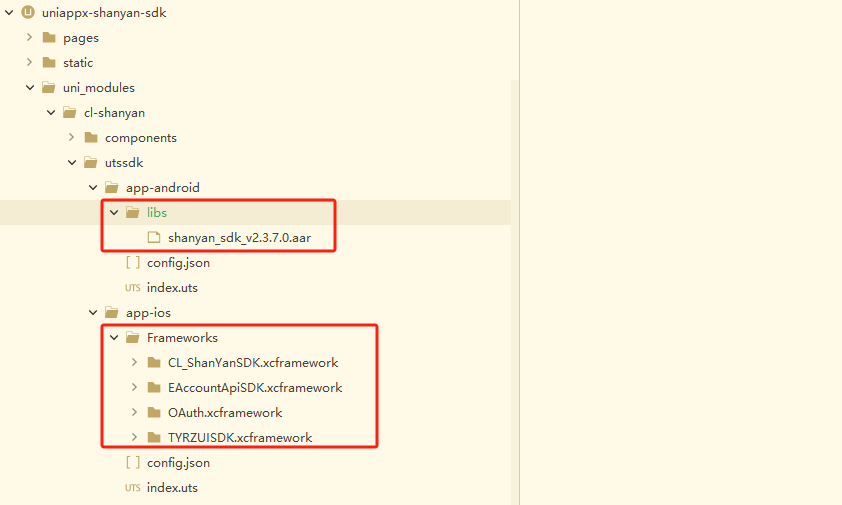Click the app-ios folder icon
This screenshot has width=842, height=505.
tap(112, 312)
